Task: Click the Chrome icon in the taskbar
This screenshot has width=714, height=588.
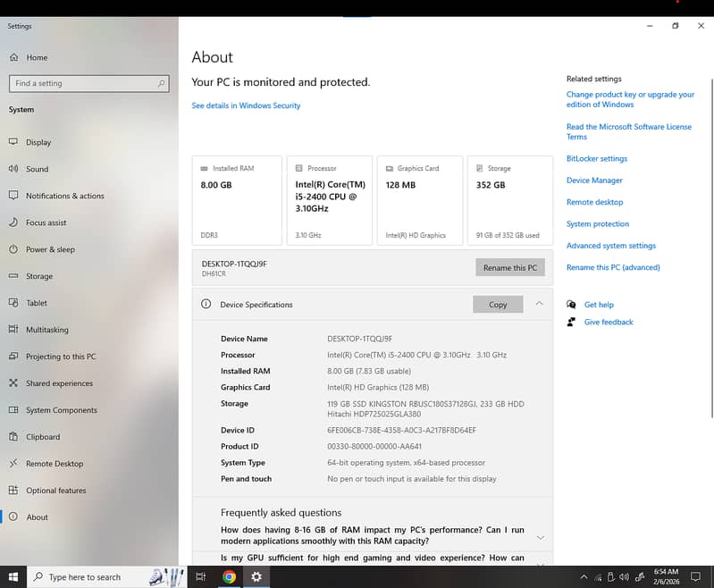Action: tap(229, 577)
